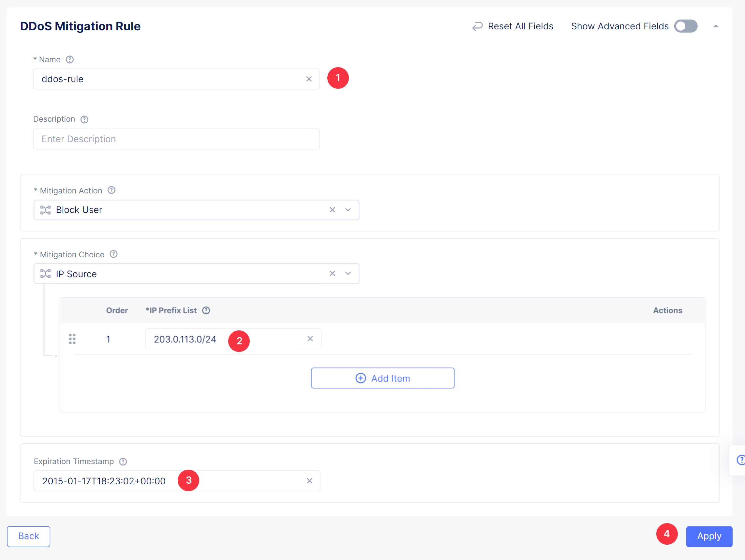745x560 pixels.
Task: Grab the row 1 drag handle
Action: click(x=72, y=339)
